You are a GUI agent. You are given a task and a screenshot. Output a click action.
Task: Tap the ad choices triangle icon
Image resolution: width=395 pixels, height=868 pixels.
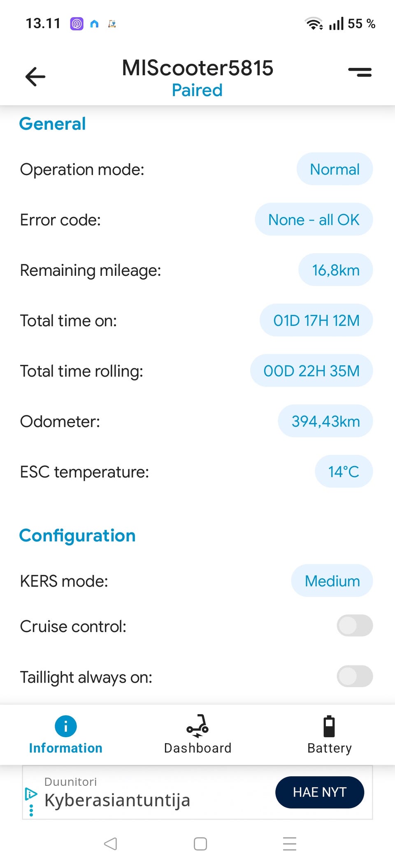tap(30, 793)
